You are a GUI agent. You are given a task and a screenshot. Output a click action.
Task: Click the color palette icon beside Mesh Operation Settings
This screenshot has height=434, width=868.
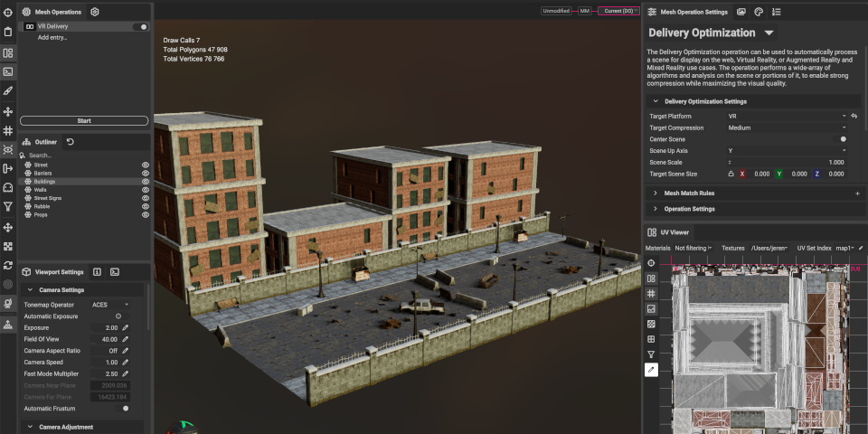click(x=759, y=12)
